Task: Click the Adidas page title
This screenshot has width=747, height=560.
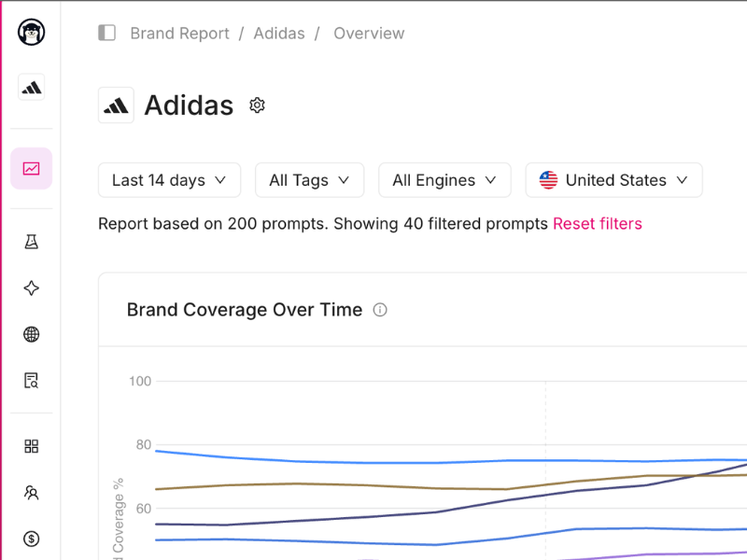Action: (190, 105)
